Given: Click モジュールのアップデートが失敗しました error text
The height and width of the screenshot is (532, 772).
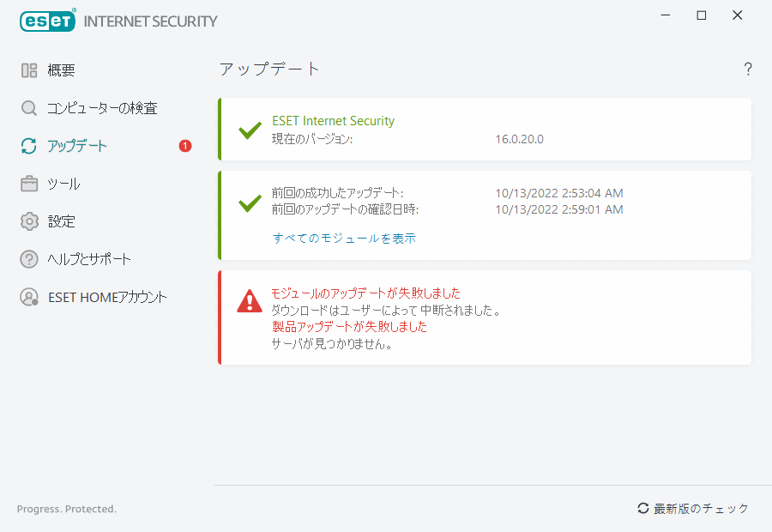Looking at the screenshot, I should [365, 293].
